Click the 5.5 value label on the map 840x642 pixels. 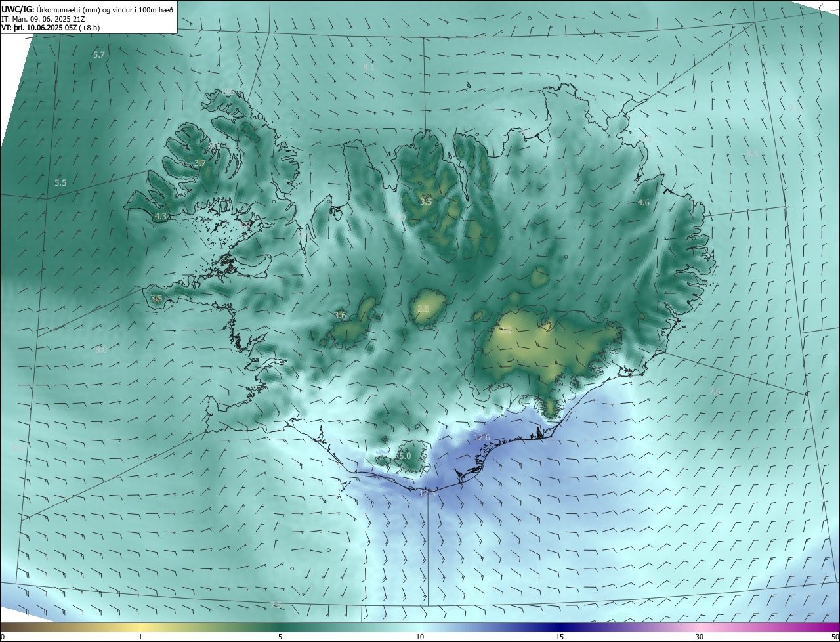tap(61, 182)
